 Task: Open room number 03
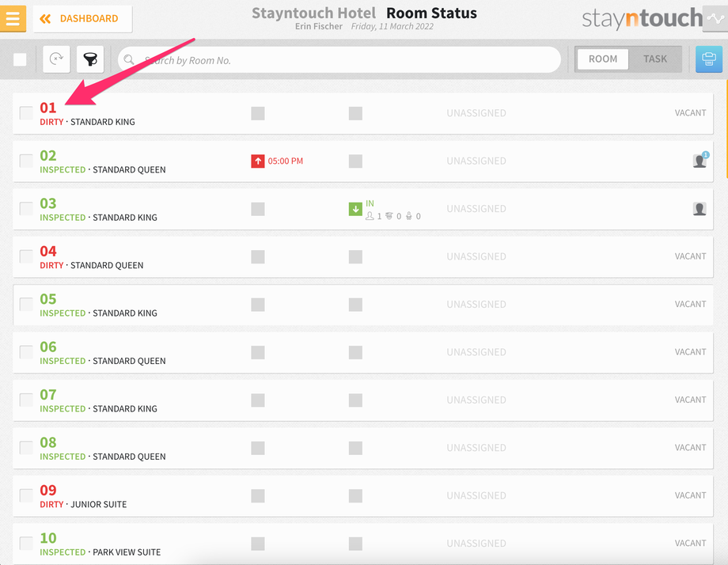pyautogui.click(x=47, y=203)
